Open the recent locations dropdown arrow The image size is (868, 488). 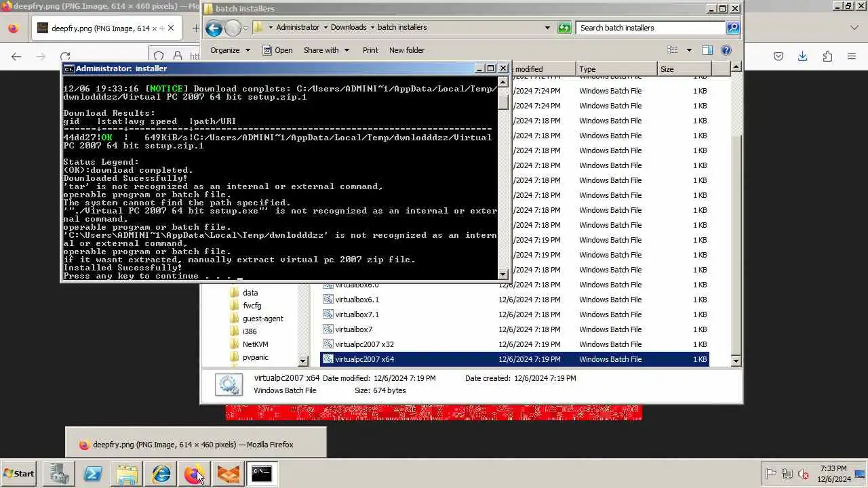click(245, 28)
